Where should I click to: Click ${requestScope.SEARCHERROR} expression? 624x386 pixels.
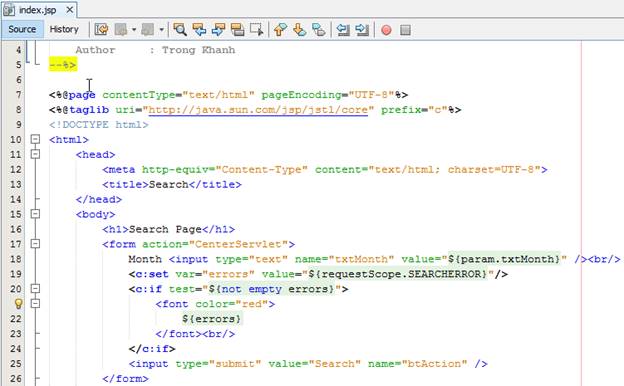[x=398, y=274]
